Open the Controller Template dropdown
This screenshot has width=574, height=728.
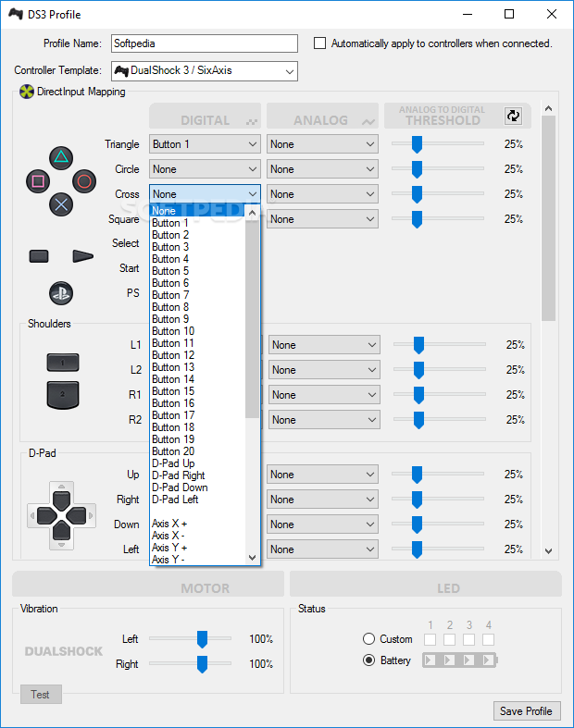click(x=205, y=71)
